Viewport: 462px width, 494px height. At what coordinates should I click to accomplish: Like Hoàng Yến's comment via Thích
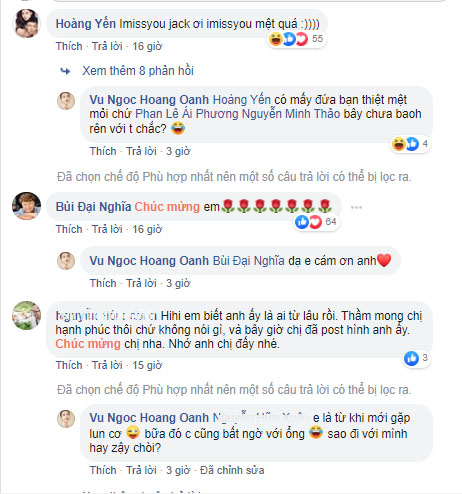pos(69,46)
